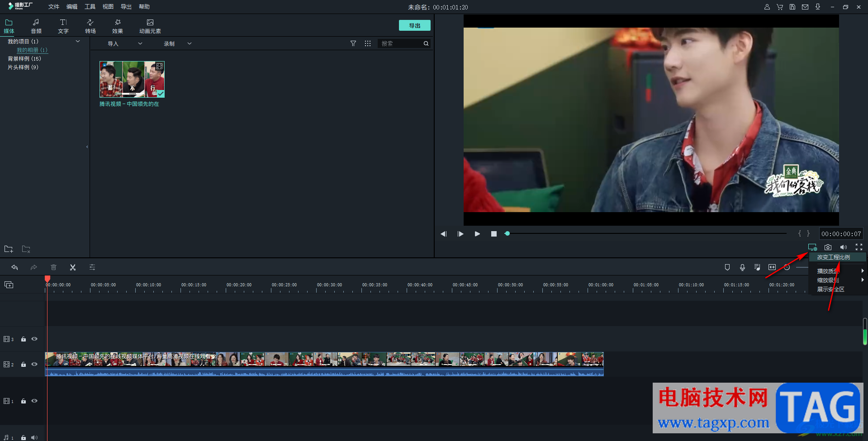This screenshot has width=868, height=441.
Task: Zoom out timeline with minus icon
Action: pos(787,267)
